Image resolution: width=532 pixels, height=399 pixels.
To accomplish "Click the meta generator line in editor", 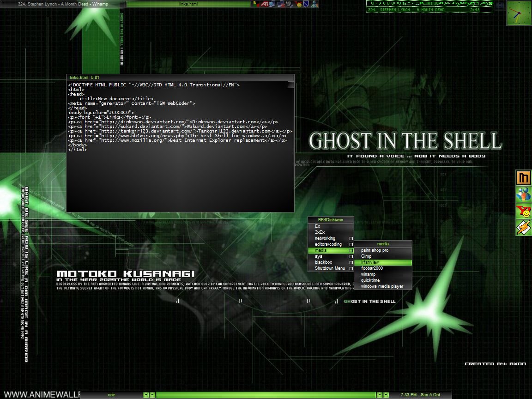I will (x=132, y=103).
